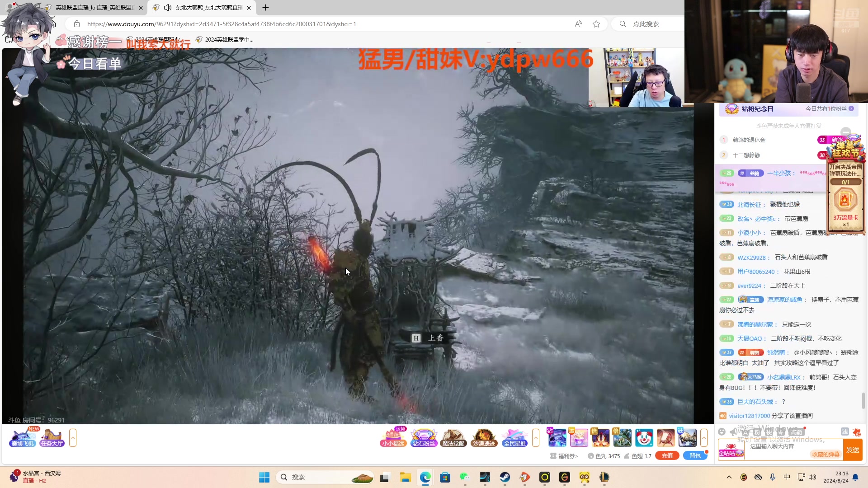Open 收藏的弹幕 saved danmaku
Viewport: 868px width, 488px height.
[x=826, y=454]
